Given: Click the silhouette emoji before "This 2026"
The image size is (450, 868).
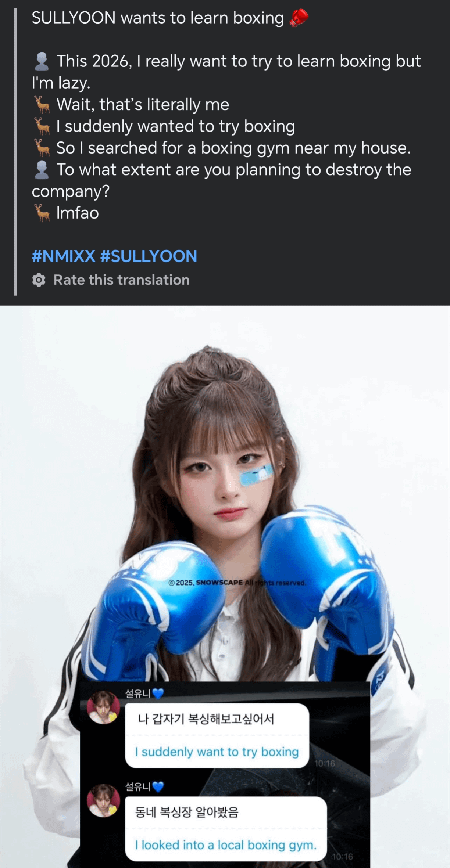Looking at the screenshot, I should [x=42, y=61].
